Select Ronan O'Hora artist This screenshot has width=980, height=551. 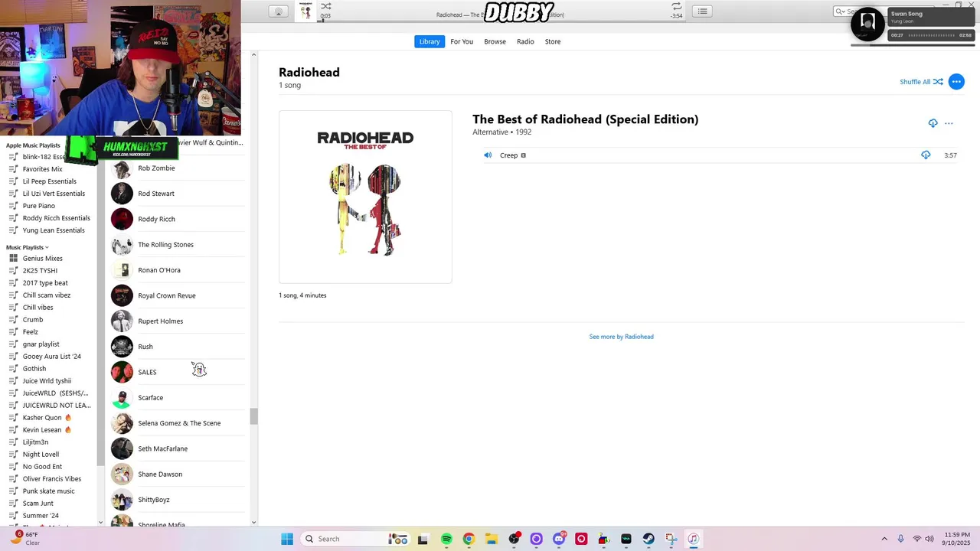coord(178,270)
